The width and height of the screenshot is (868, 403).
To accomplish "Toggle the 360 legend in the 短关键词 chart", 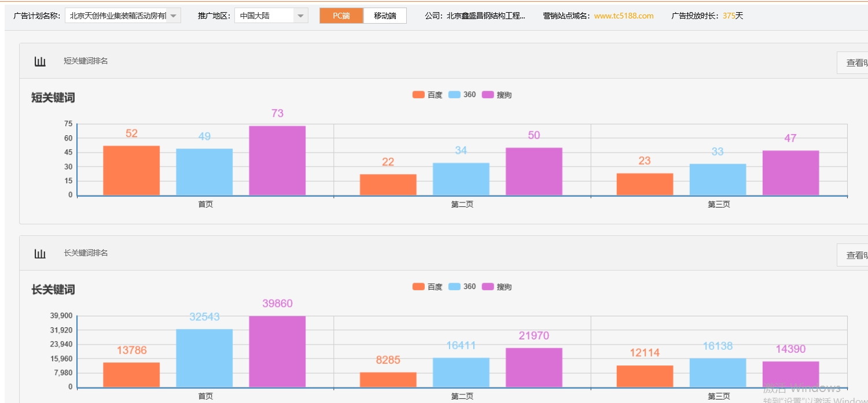I will point(462,95).
